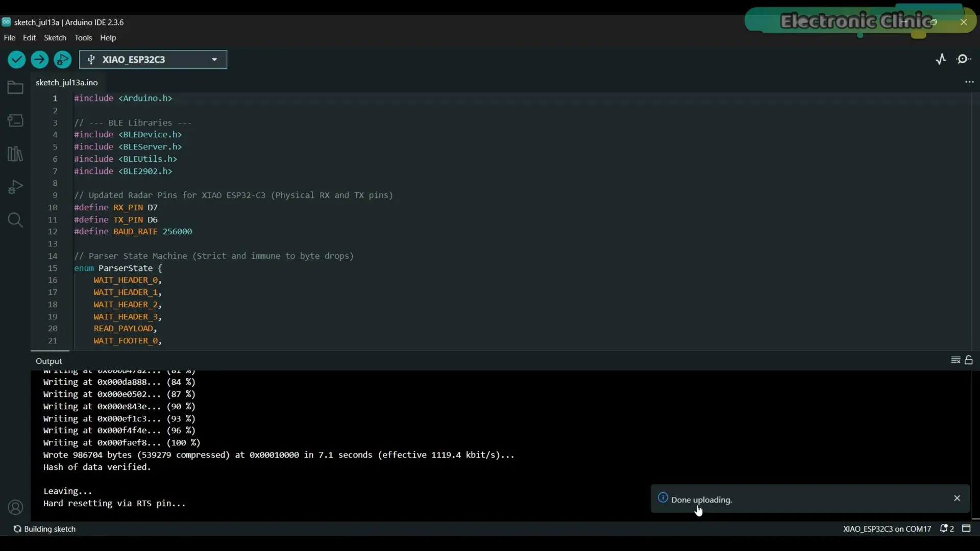
Task: Open the Library Manager panel
Action: tap(15, 154)
